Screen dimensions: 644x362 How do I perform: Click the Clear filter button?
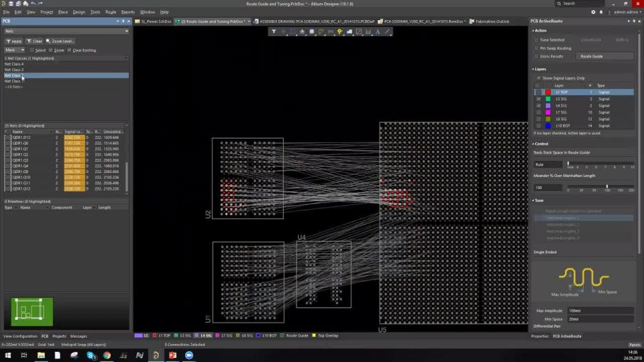click(x=34, y=42)
